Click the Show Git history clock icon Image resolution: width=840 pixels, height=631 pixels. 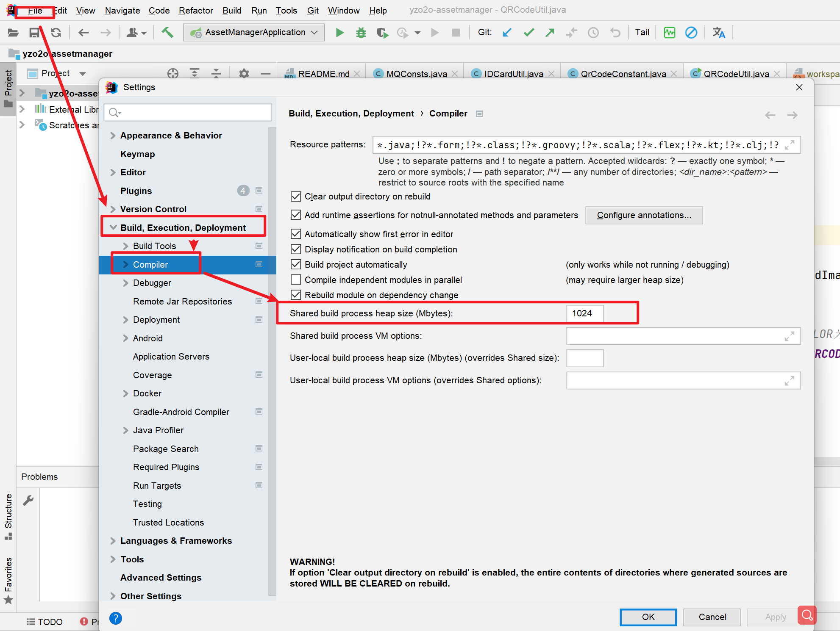tap(593, 33)
